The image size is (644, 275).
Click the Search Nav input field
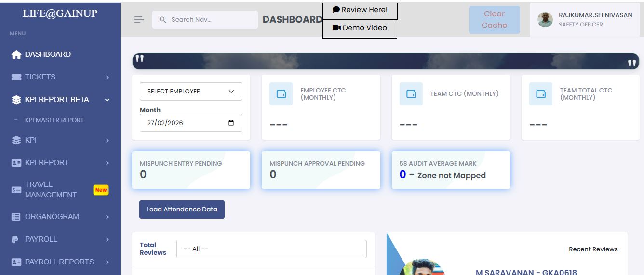[210, 20]
